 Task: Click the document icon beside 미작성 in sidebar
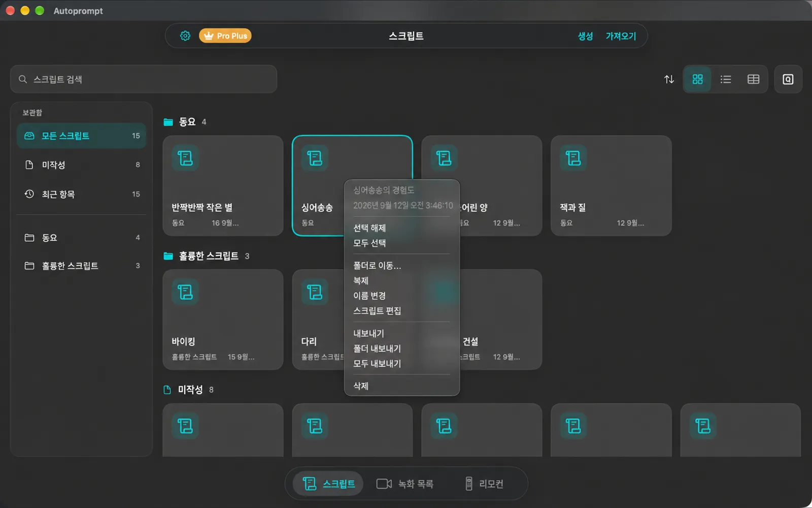(29, 165)
